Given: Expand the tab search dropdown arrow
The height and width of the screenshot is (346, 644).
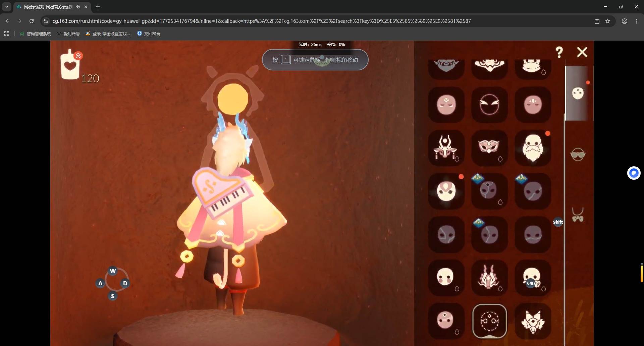Looking at the screenshot, I should (x=6, y=7).
